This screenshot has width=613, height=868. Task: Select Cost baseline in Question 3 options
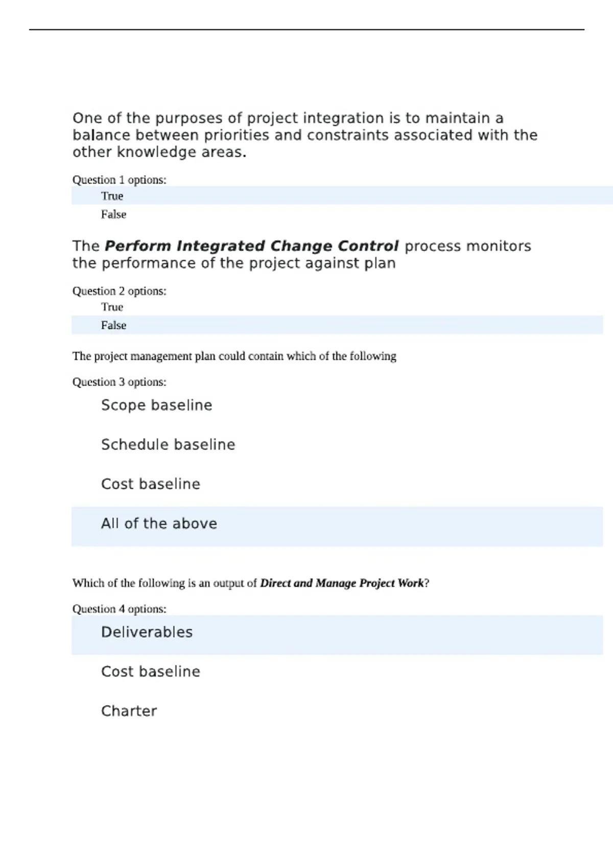[151, 484]
